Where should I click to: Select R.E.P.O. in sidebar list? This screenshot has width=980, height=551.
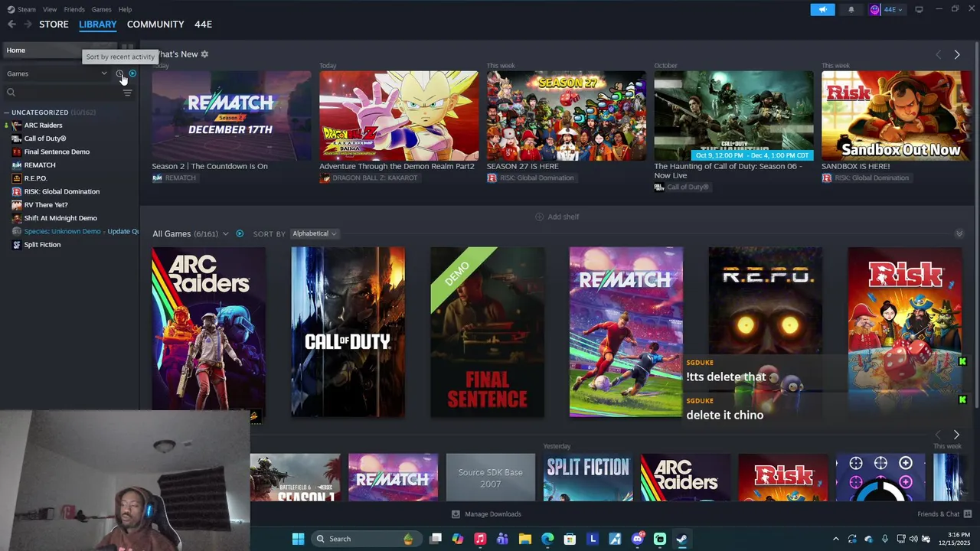35,178
